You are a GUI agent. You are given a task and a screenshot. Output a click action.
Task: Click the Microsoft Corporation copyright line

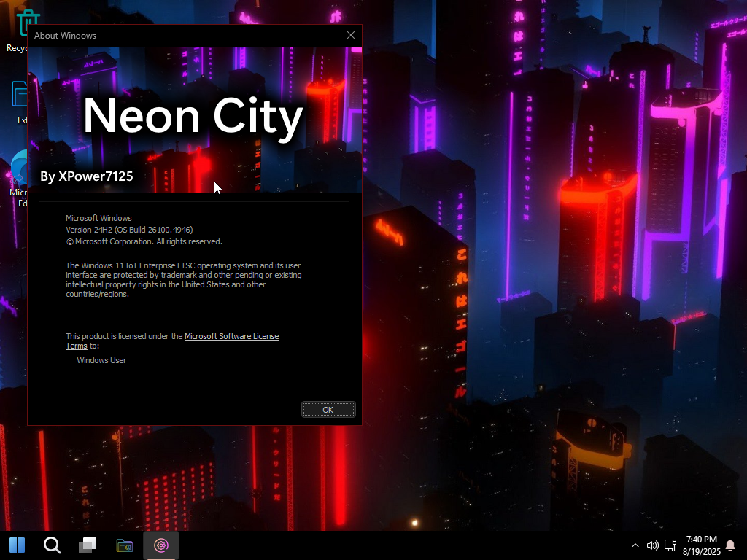tap(144, 241)
